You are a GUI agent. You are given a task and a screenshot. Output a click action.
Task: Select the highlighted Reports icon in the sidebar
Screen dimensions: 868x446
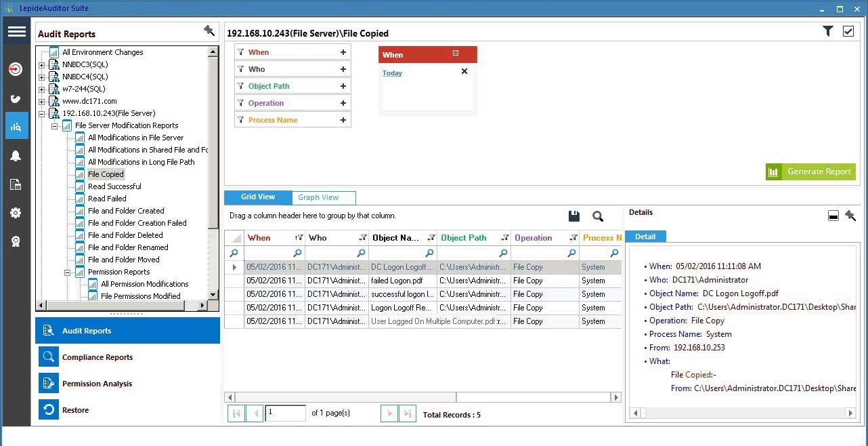click(x=17, y=126)
